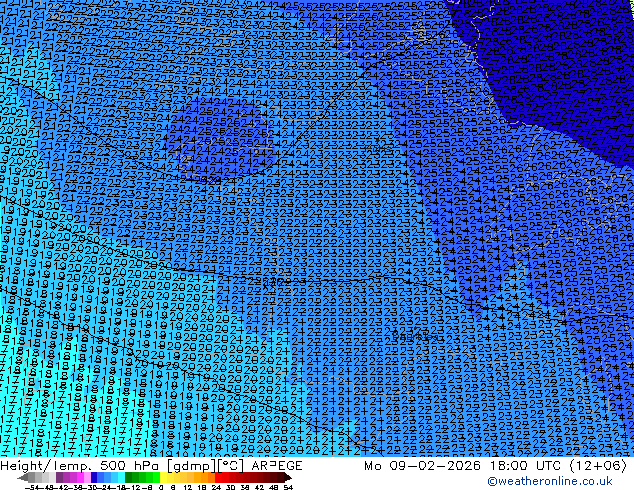The image size is (634, 490).
Task: Select the dark maroon arrow end of scale
Action: pyautogui.click(x=288, y=477)
